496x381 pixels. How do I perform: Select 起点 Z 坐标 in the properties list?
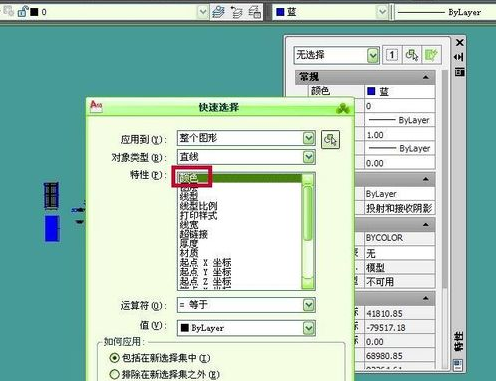[x=206, y=281]
